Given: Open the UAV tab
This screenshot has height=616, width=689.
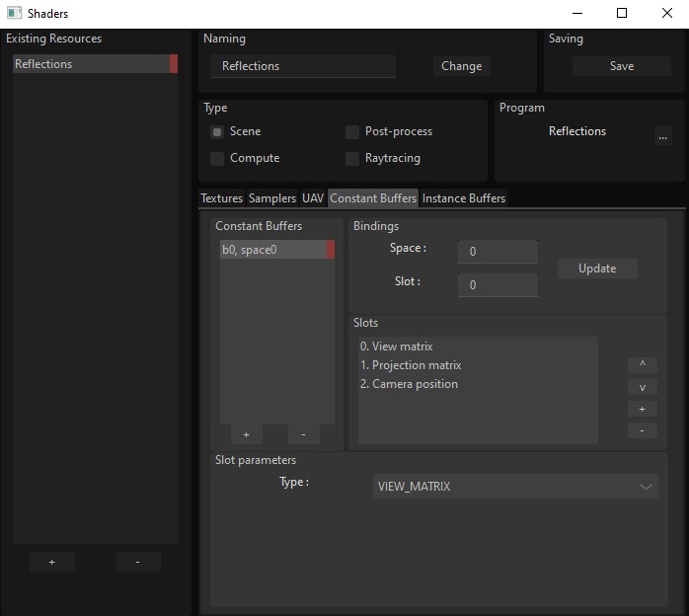Looking at the screenshot, I should (x=313, y=198).
